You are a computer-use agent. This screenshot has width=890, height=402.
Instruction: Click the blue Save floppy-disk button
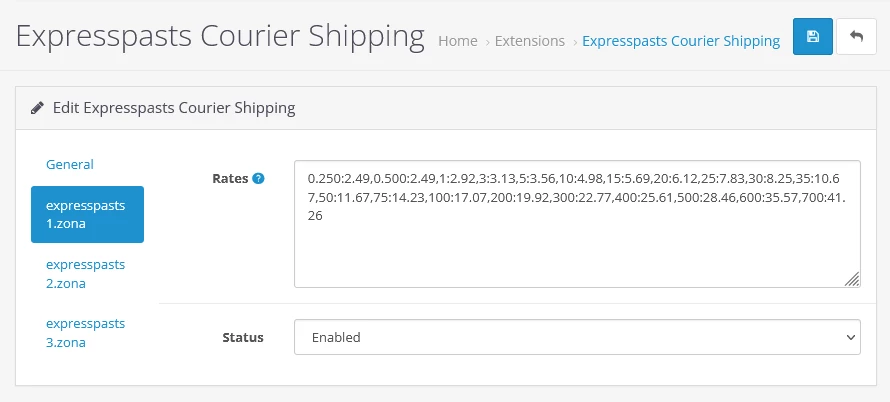click(x=812, y=37)
